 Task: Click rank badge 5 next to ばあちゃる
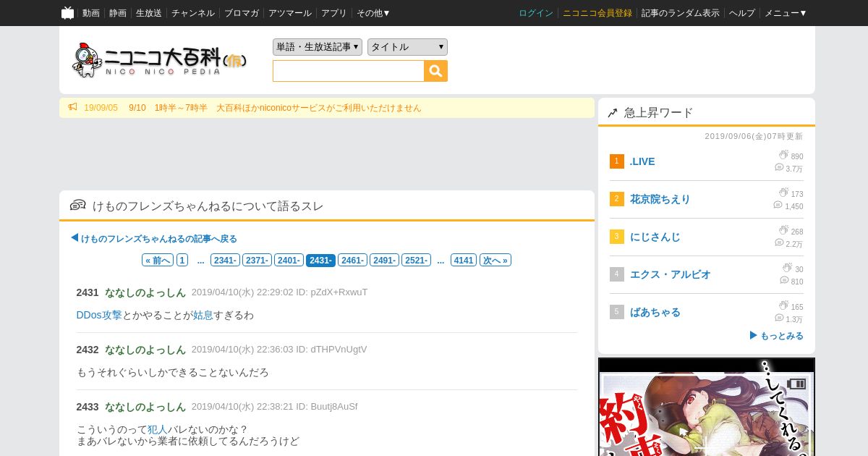coord(616,312)
